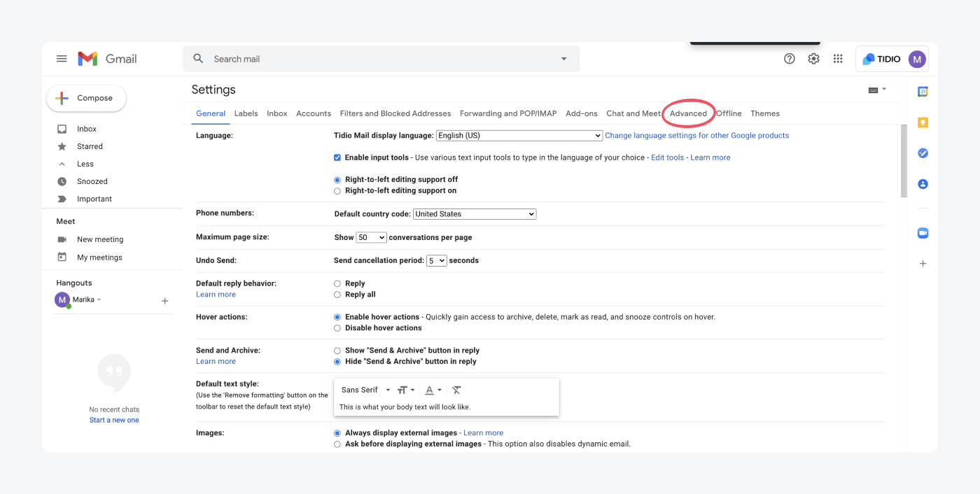Open Contacts from the right sidebar
The image size is (980, 494).
pos(923,183)
